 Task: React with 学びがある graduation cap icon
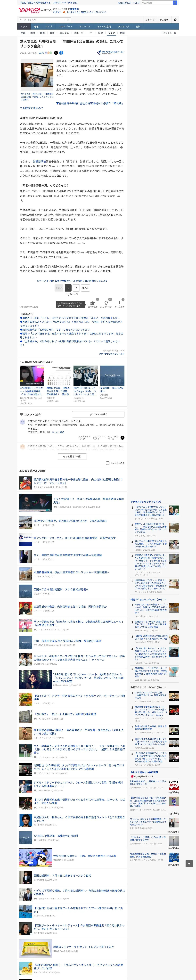click(92, 303)
